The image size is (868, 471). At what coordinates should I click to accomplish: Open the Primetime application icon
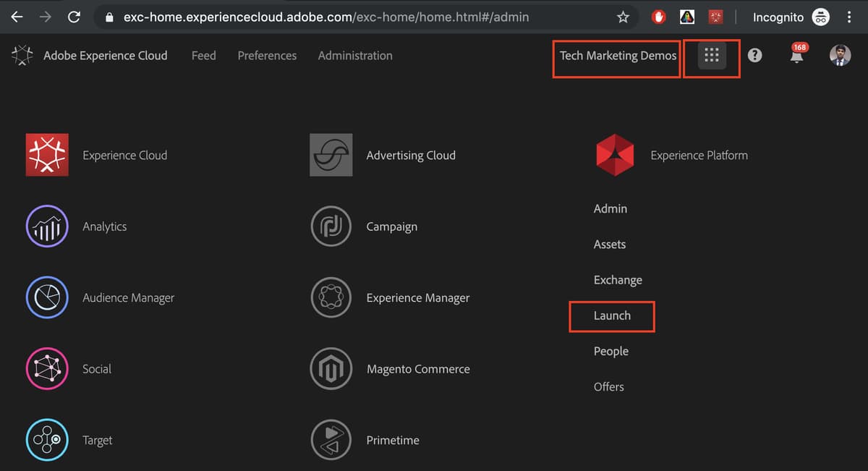click(331, 439)
